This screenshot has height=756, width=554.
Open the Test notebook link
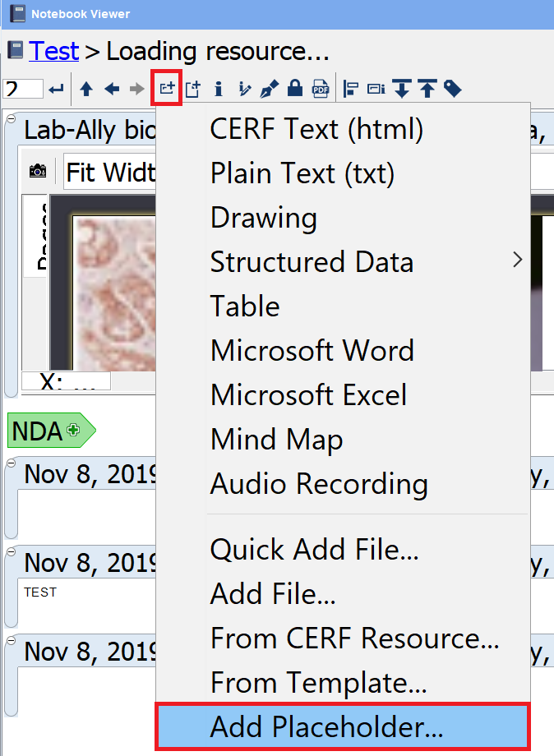coord(54,51)
